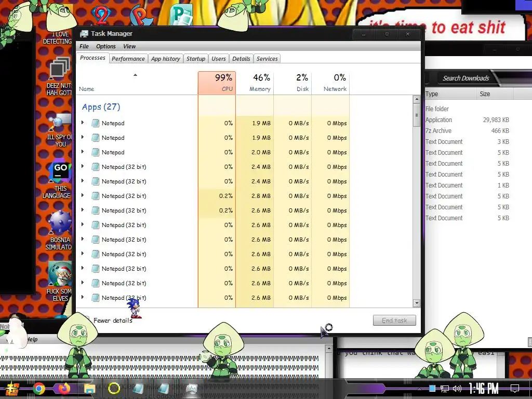Sort processes by CPU column
This screenshot has height=399, width=532.
(217, 83)
